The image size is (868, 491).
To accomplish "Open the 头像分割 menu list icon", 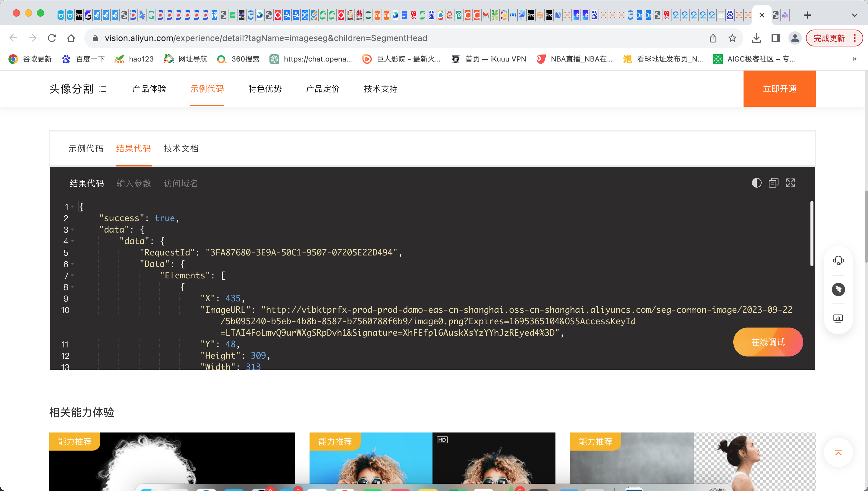I will [103, 89].
